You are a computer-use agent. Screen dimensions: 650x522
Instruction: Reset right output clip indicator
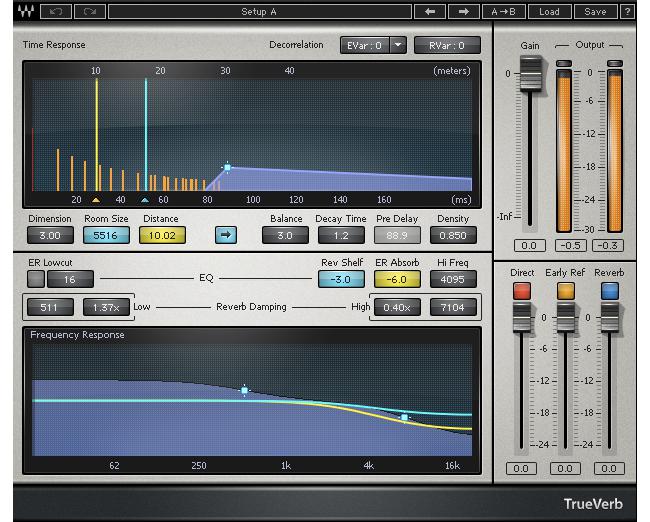615,63
